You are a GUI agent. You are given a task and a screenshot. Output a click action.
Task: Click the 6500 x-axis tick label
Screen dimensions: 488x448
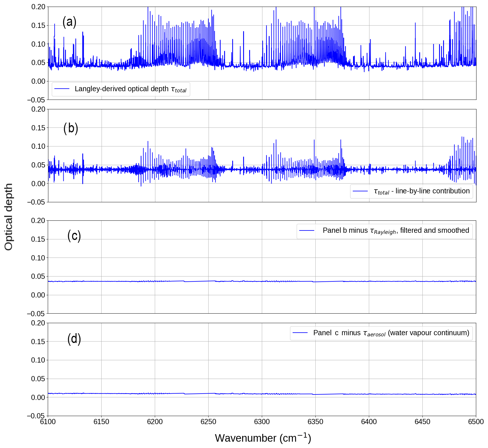click(476, 422)
